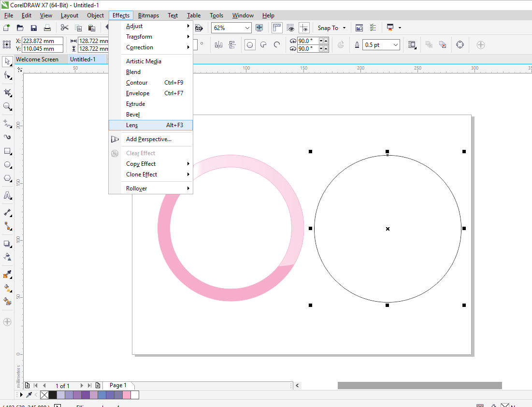Toggle the Pie shape button
The image size is (532, 407).
point(263,45)
